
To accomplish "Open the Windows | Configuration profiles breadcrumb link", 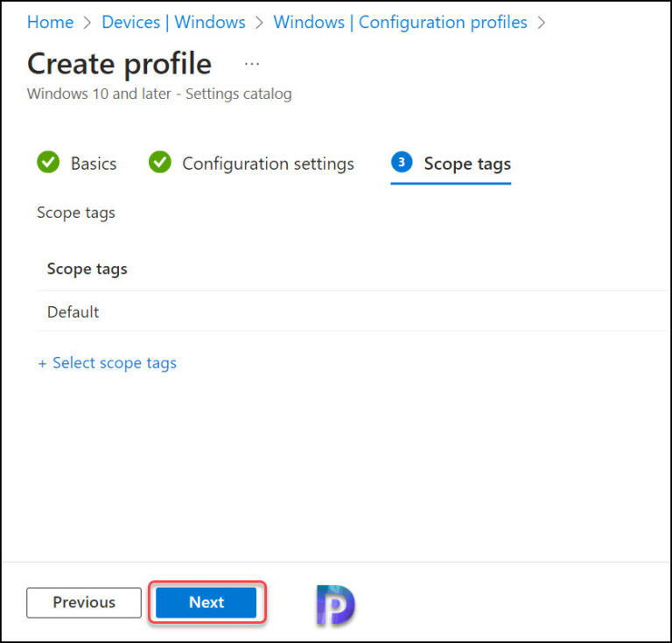I will point(400,22).
